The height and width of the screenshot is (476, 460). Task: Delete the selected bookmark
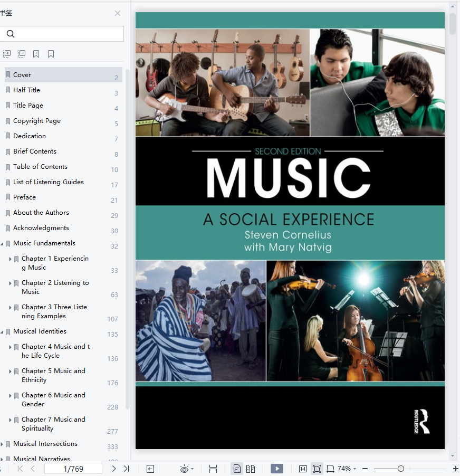pos(51,54)
